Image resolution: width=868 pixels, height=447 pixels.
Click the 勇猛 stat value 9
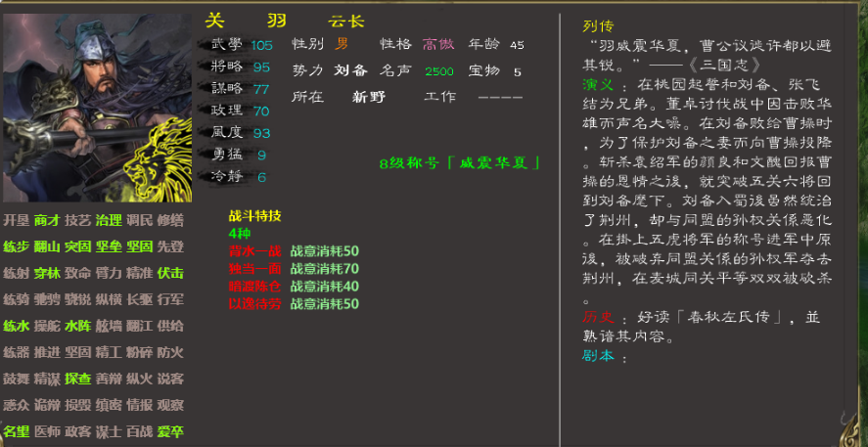click(262, 156)
